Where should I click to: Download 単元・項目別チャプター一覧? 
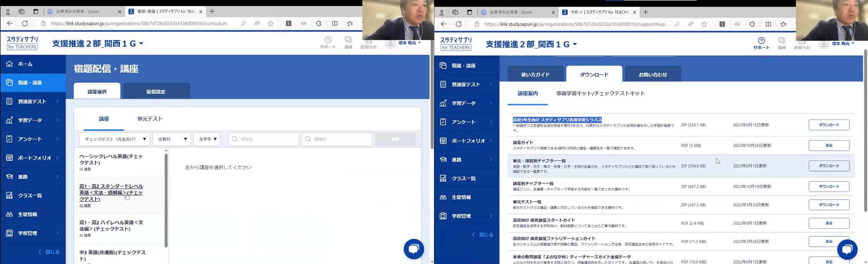829,166
